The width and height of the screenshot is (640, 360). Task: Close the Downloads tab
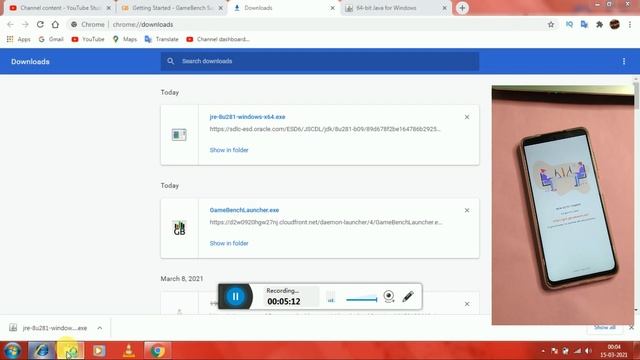pyautogui.click(x=333, y=8)
